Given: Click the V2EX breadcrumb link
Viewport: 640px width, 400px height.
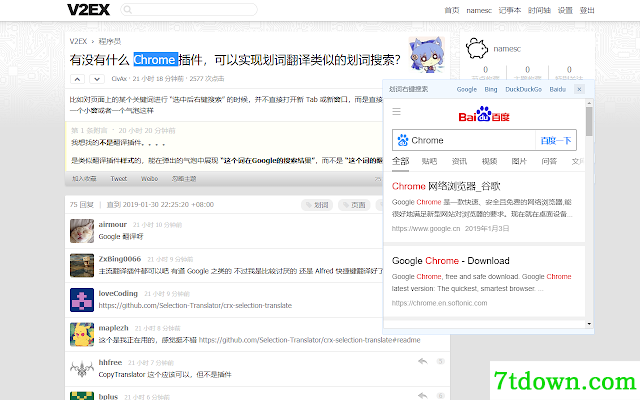Looking at the screenshot, I should (78, 41).
